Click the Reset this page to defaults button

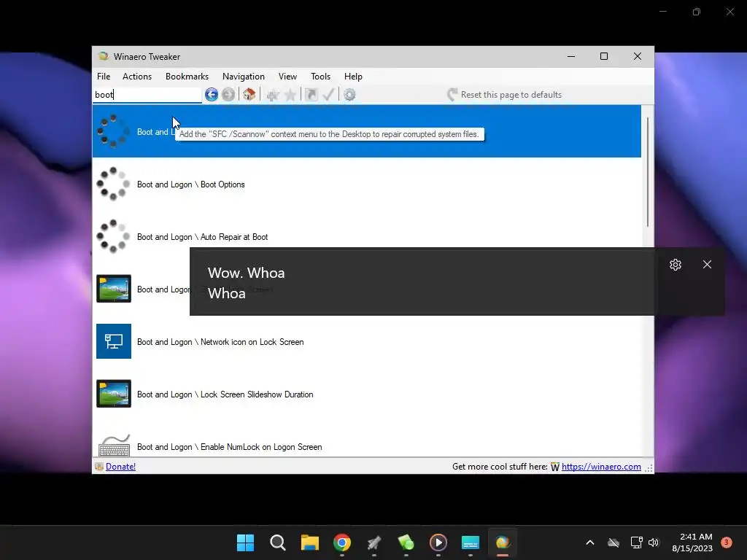(505, 94)
